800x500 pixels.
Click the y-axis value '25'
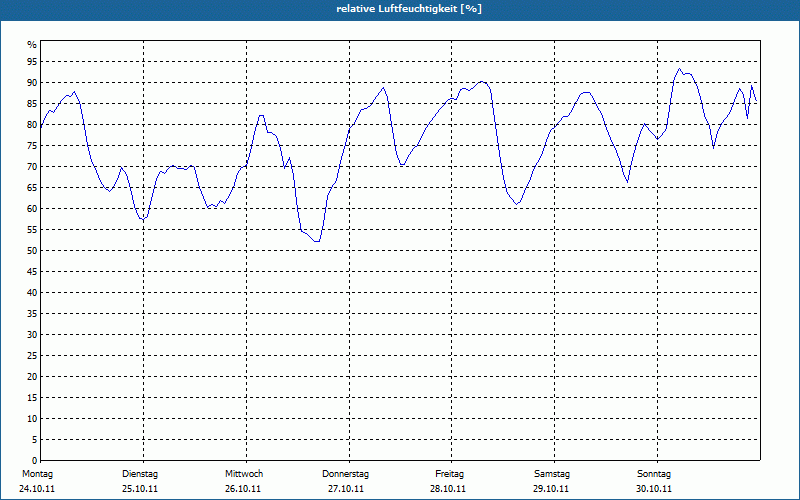pyautogui.click(x=32, y=356)
